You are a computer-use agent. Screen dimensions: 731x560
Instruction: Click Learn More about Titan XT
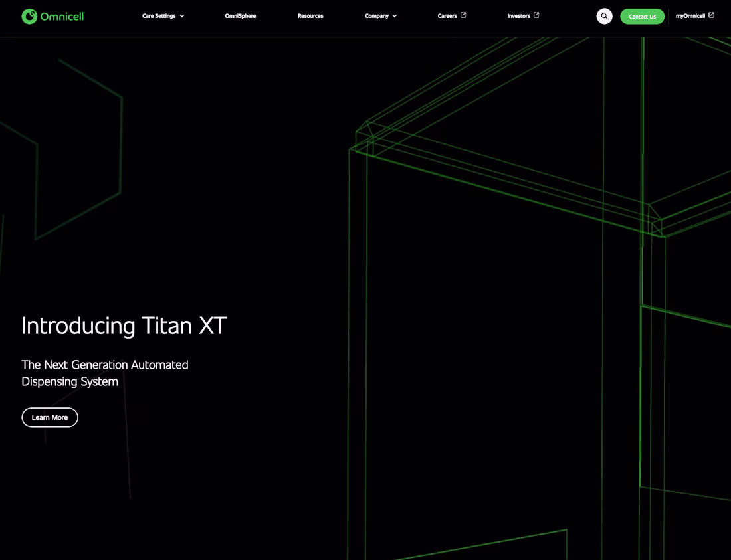coord(50,417)
